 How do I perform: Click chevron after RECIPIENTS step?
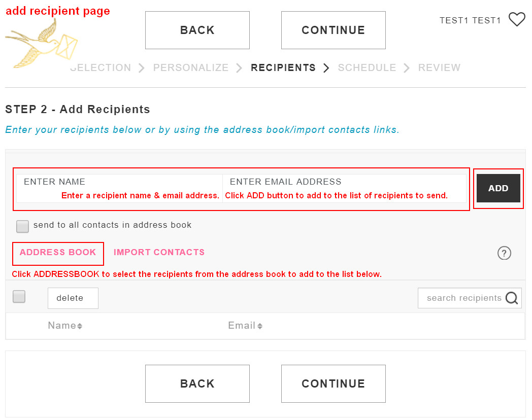pyautogui.click(x=326, y=68)
